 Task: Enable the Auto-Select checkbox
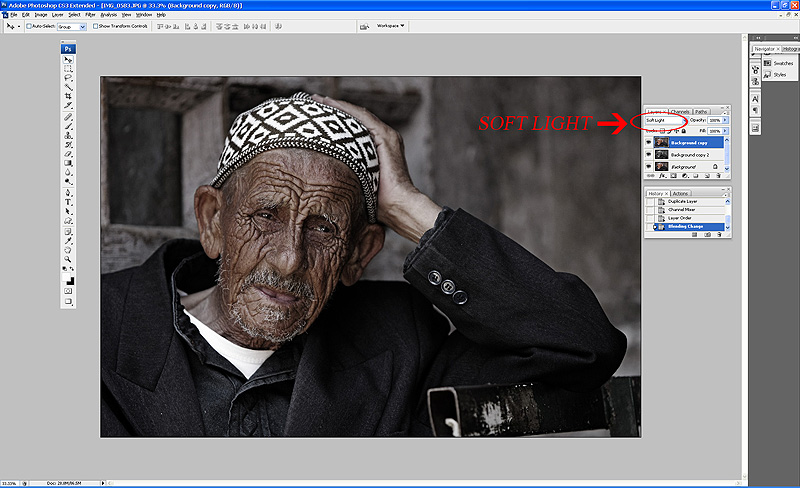[x=29, y=26]
